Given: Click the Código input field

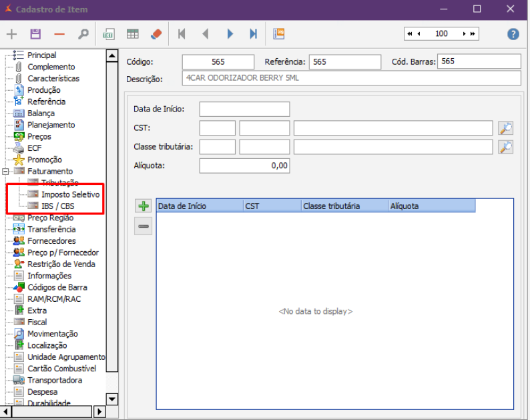Looking at the screenshot, I should 218,62.
